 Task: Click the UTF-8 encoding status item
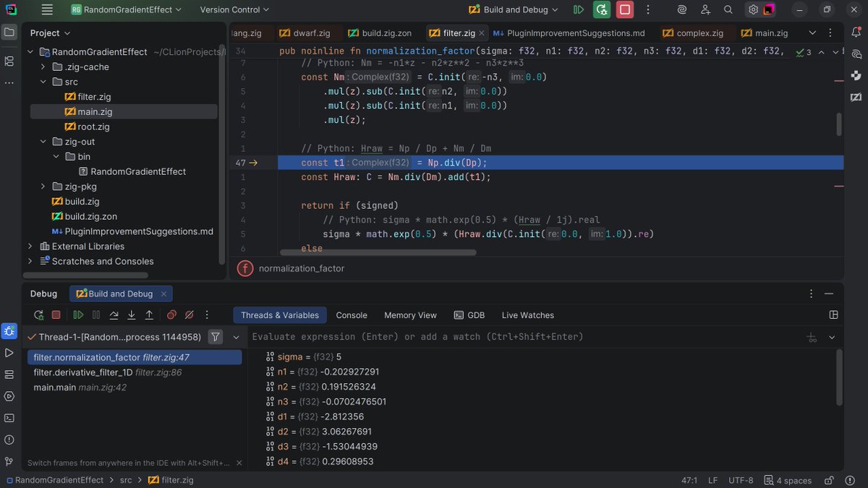(x=741, y=480)
